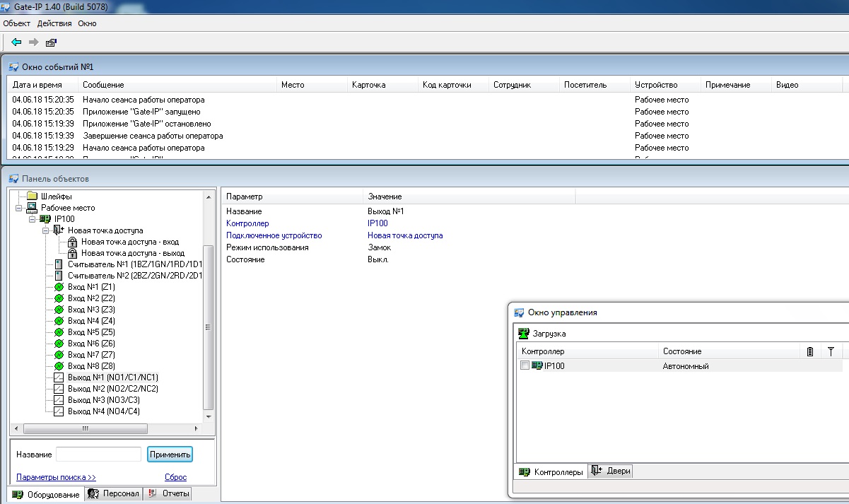Check the IP100 controller checkbox
This screenshot has height=504, width=849.
click(x=525, y=365)
